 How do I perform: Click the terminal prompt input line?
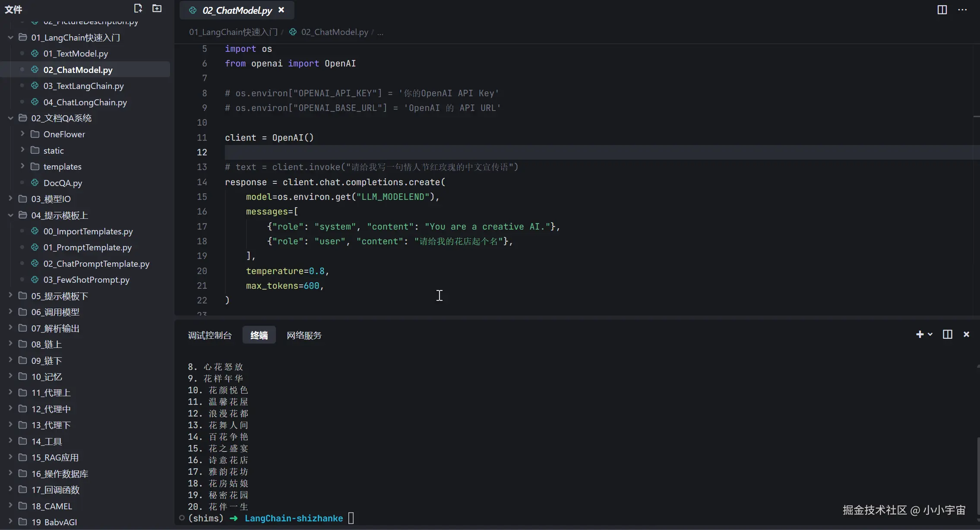(x=351, y=518)
